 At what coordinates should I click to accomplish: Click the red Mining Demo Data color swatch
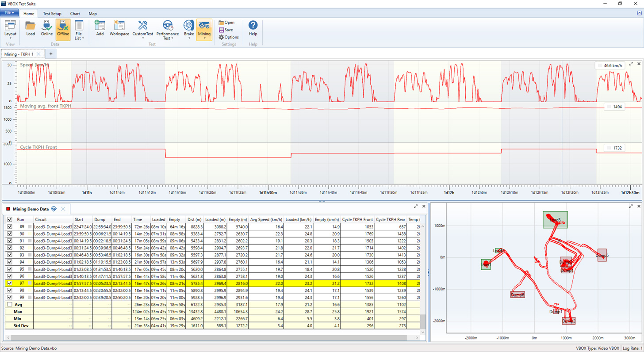click(8, 209)
